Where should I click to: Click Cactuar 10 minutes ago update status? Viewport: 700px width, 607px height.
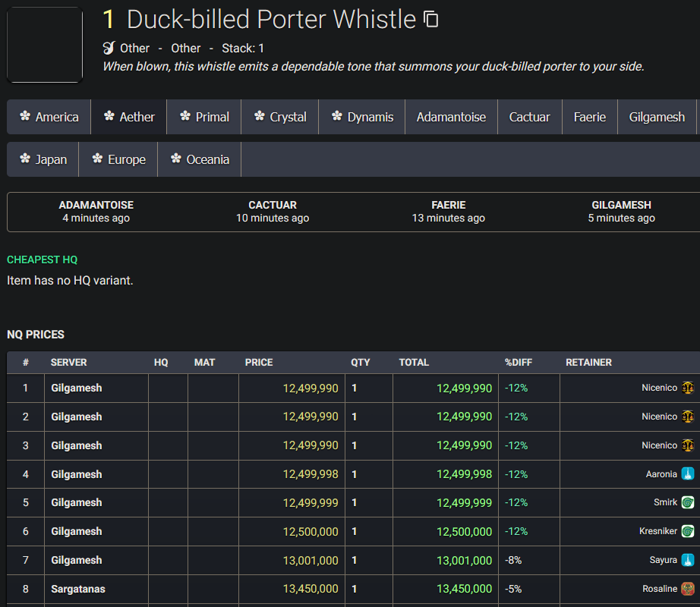[x=273, y=212]
